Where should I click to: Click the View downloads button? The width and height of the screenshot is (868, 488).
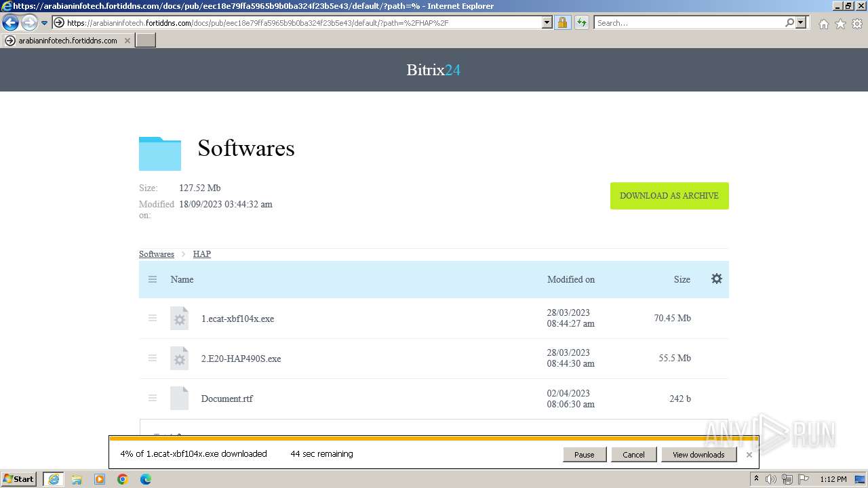pyautogui.click(x=698, y=455)
